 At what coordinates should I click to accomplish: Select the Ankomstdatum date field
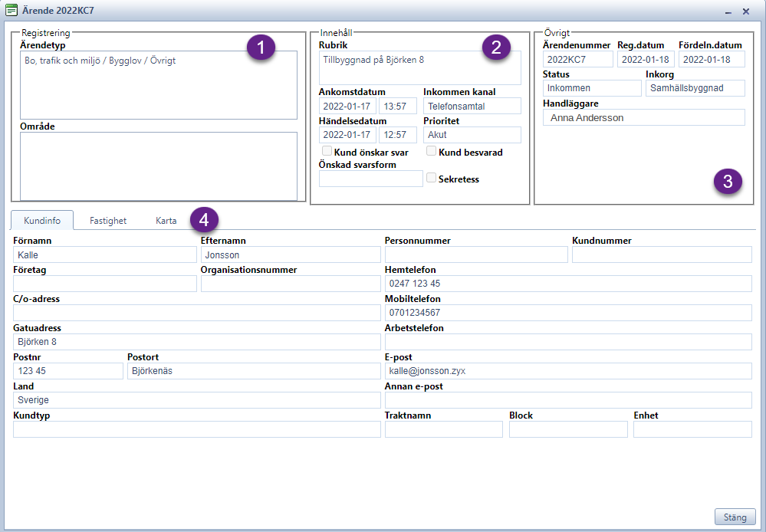[x=347, y=106]
